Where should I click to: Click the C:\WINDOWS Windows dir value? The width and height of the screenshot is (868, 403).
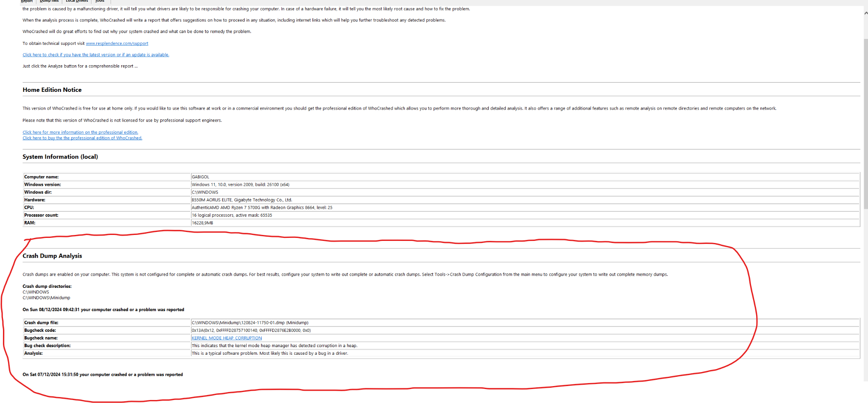click(x=205, y=192)
